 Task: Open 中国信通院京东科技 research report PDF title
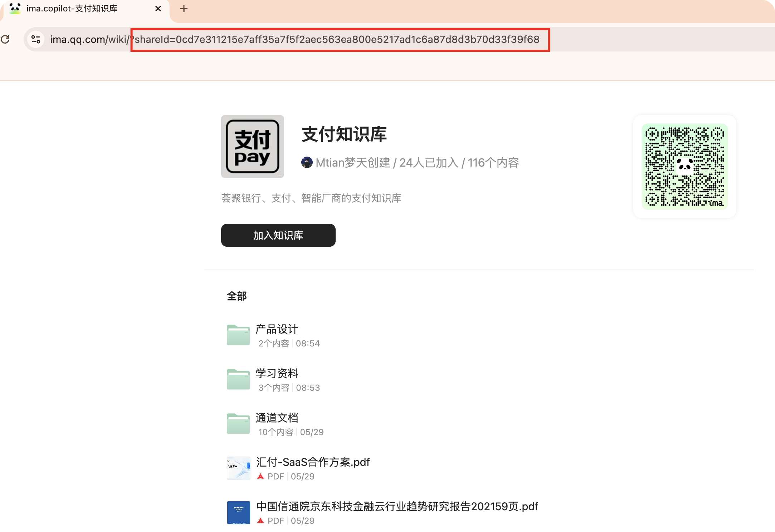397,507
